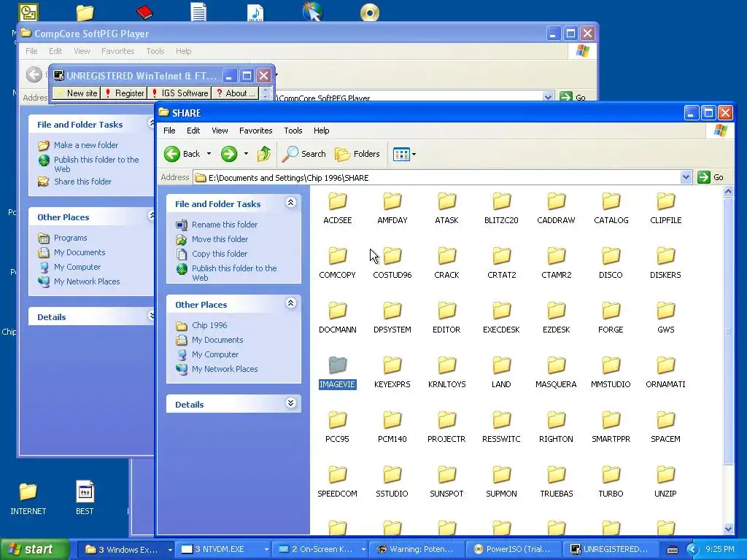Open the INTERNET desktop folder
The height and width of the screenshot is (560, 747).
pos(28,499)
